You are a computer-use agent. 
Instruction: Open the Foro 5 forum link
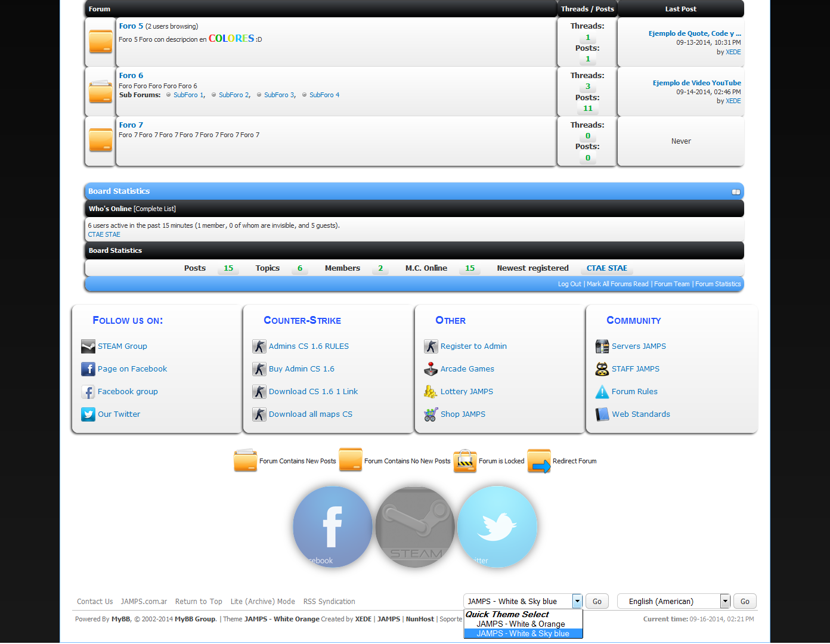(131, 26)
